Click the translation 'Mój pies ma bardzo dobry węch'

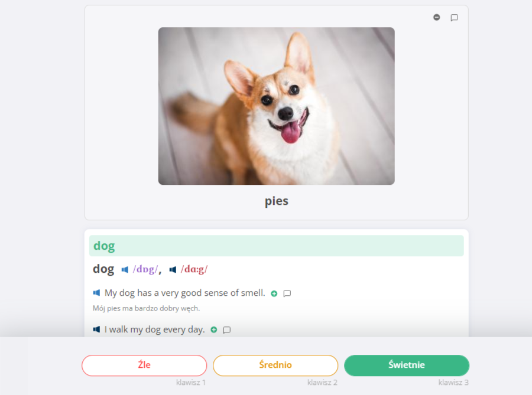(x=146, y=308)
